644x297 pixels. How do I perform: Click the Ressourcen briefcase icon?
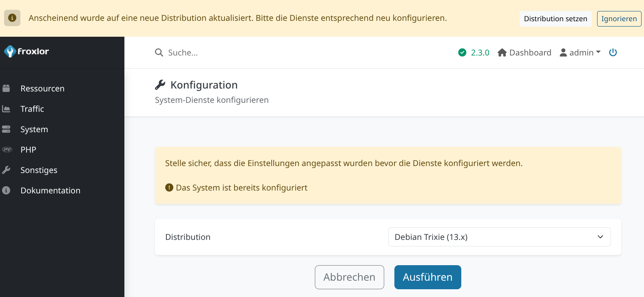[x=6, y=89]
